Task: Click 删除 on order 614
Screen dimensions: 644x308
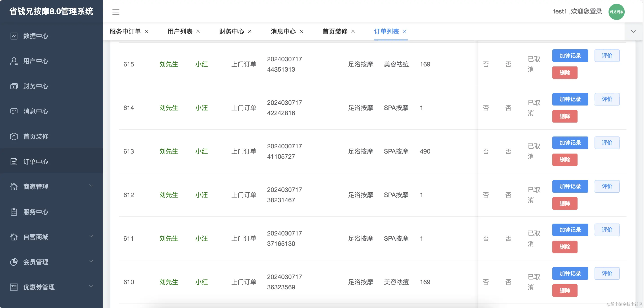Action: point(565,116)
